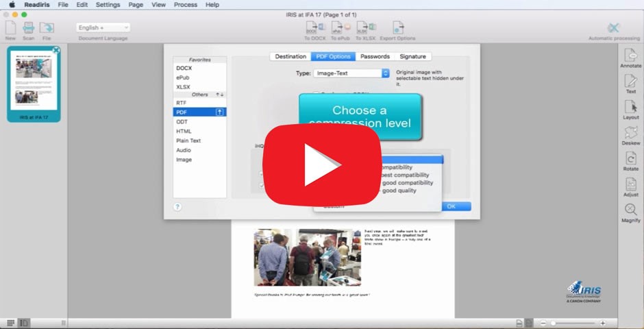Open the Help menu
644x329 pixels.
[x=212, y=5]
